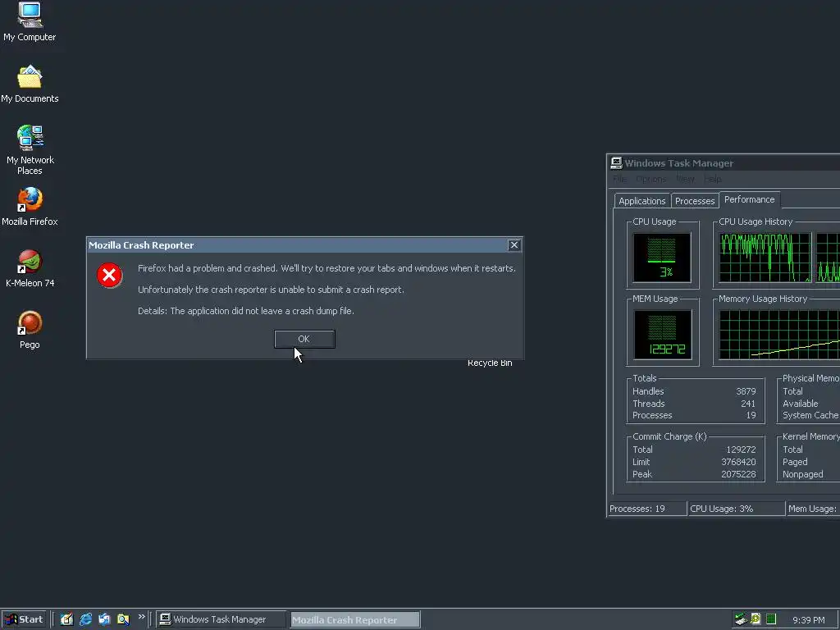Click the network connection tray icon

[x=741, y=619]
